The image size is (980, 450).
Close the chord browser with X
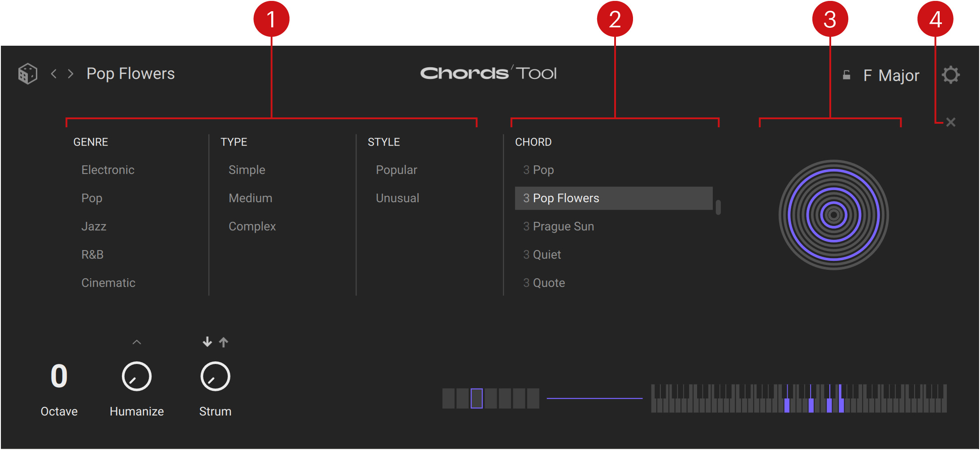(x=950, y=122)
